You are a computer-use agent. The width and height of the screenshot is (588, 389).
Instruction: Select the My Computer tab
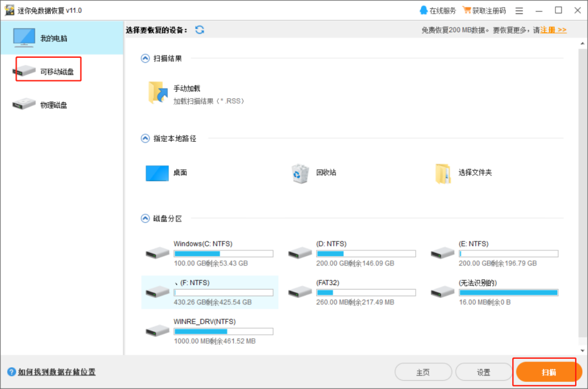coord(62,38)
